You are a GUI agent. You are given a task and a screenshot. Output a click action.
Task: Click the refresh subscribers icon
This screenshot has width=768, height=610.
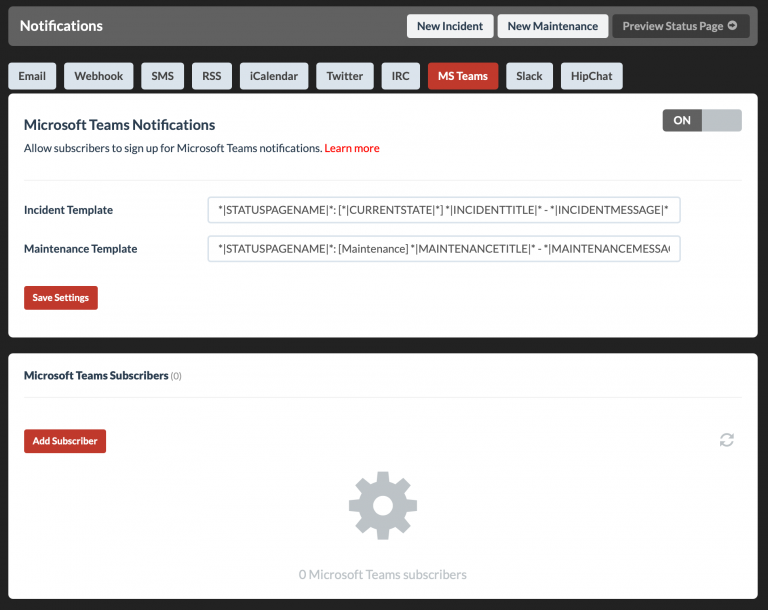tap(726, 440)
